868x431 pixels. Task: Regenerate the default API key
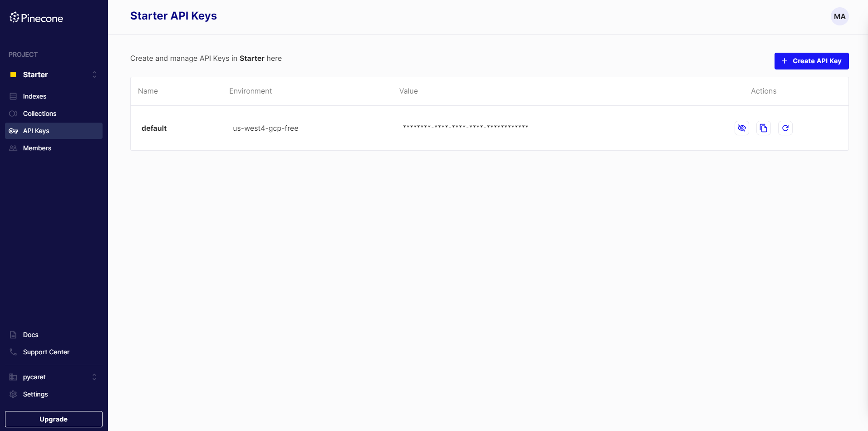point(785,128)
